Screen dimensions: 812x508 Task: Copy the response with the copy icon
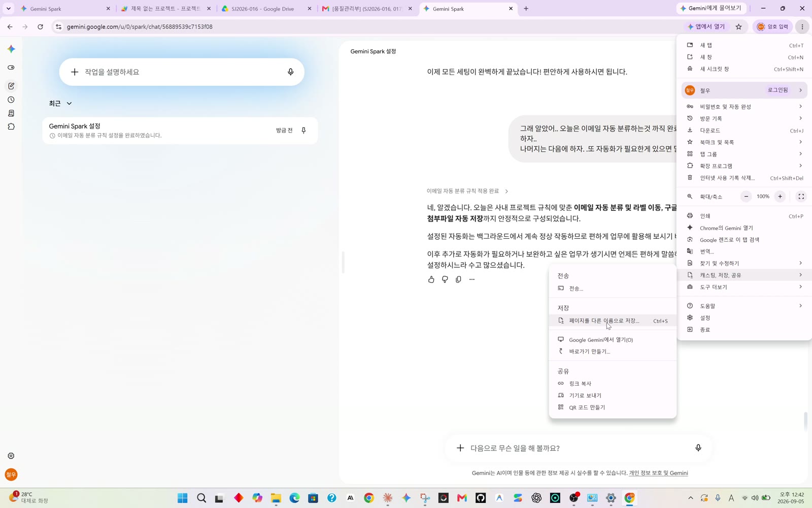tap(458, 279)
